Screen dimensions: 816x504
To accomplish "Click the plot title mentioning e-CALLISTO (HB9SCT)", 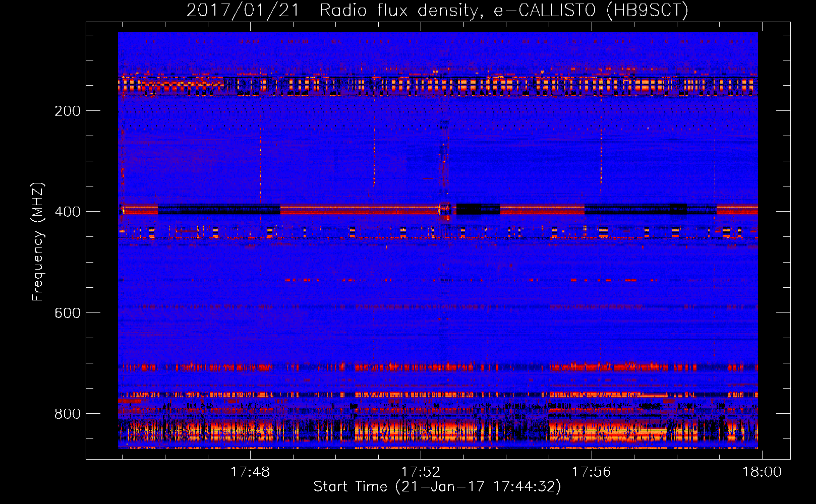I will point(437,10).
